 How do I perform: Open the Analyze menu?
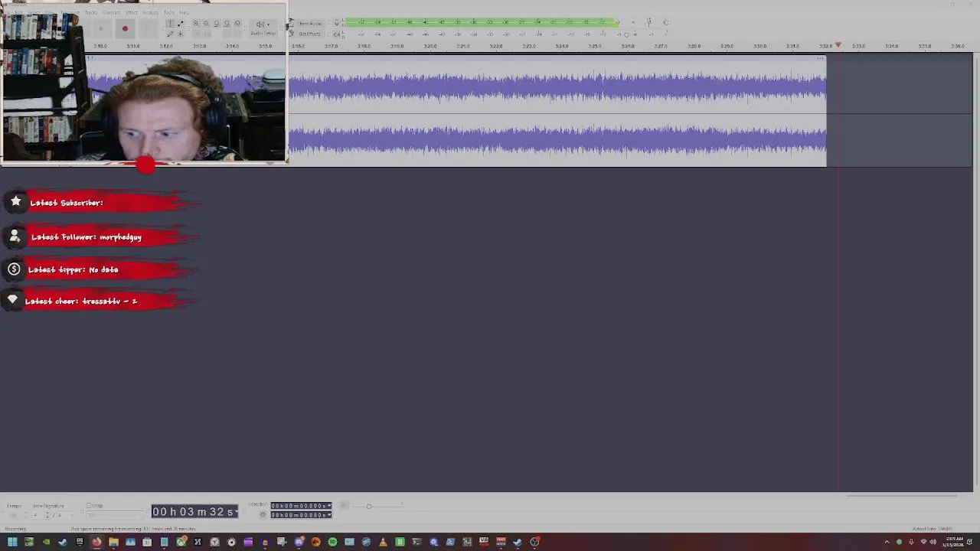point(151,12)
